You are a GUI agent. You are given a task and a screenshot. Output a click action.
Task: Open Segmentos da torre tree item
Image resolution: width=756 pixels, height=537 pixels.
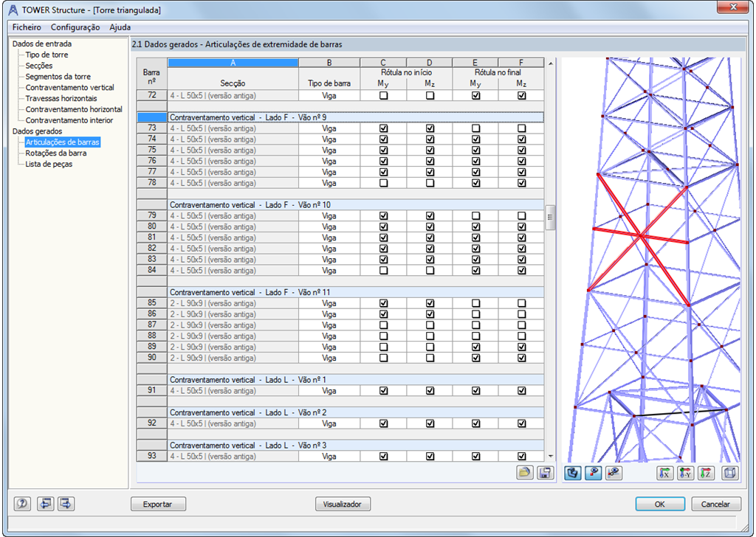point(58,76)
